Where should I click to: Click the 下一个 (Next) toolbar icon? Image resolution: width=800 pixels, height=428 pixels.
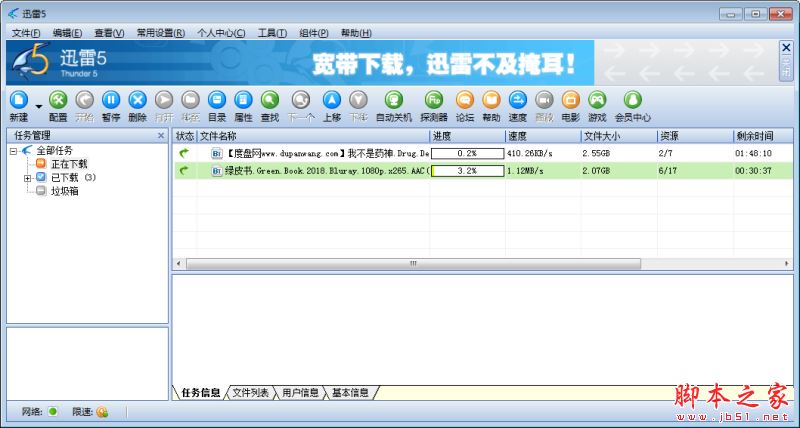(301, 100)
